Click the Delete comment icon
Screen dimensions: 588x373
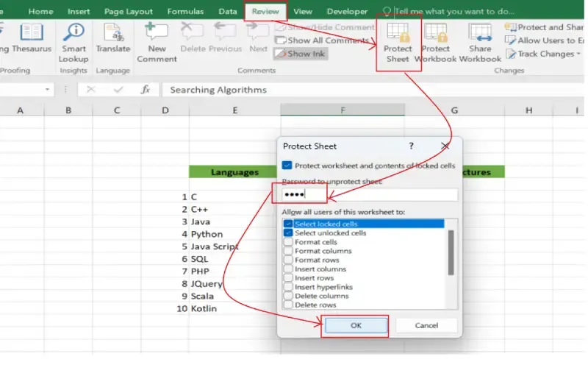[x=193, y=38]
